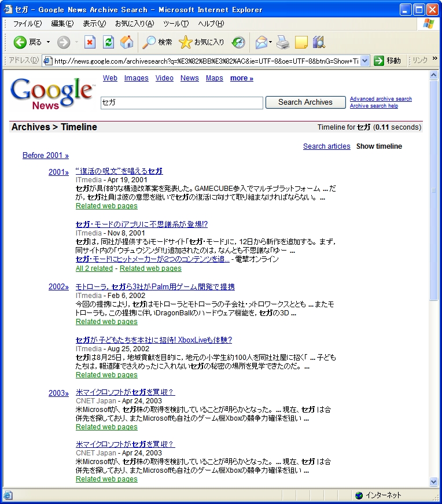Open the Search (検索) toolbar button
Image resolution: width=442 pixels, height=504 pixels.
[157, 42]
